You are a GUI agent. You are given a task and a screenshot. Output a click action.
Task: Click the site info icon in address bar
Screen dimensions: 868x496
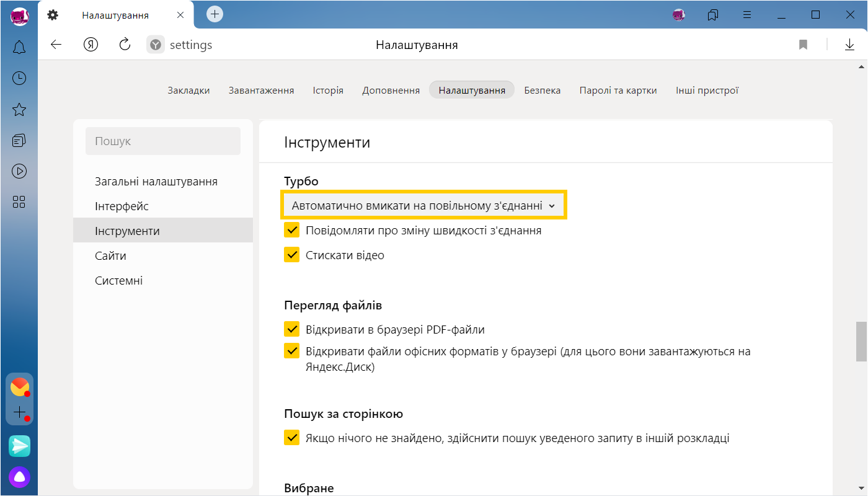pyautogui.click(x=156, y=45)
